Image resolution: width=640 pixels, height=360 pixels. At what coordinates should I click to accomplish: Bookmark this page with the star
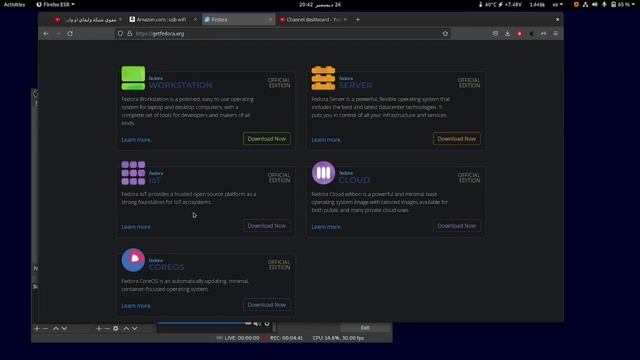click(x=445, y=33)
